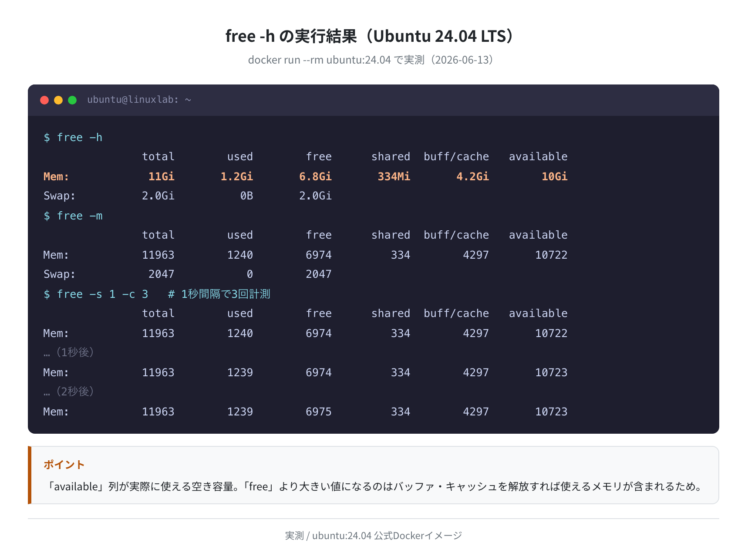Click the 'Swap:' label in free -h output
The image size is (748, 560).
tap(60, 196)
